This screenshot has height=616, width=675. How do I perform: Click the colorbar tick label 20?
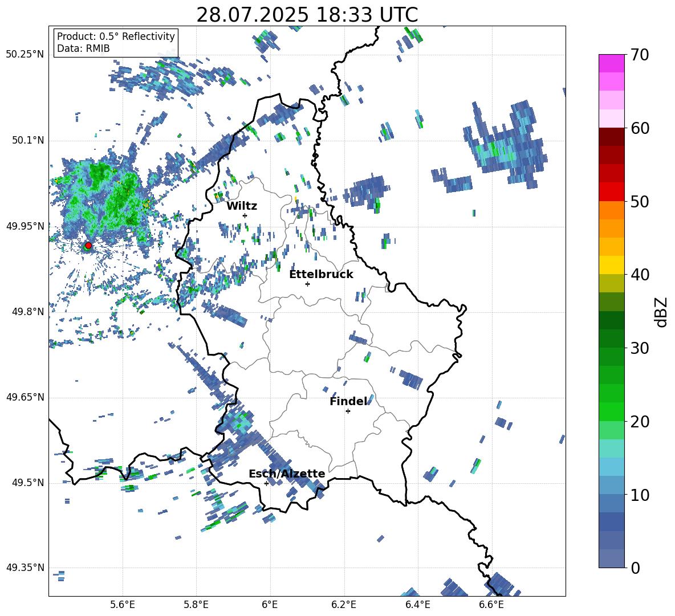point(640,422)
